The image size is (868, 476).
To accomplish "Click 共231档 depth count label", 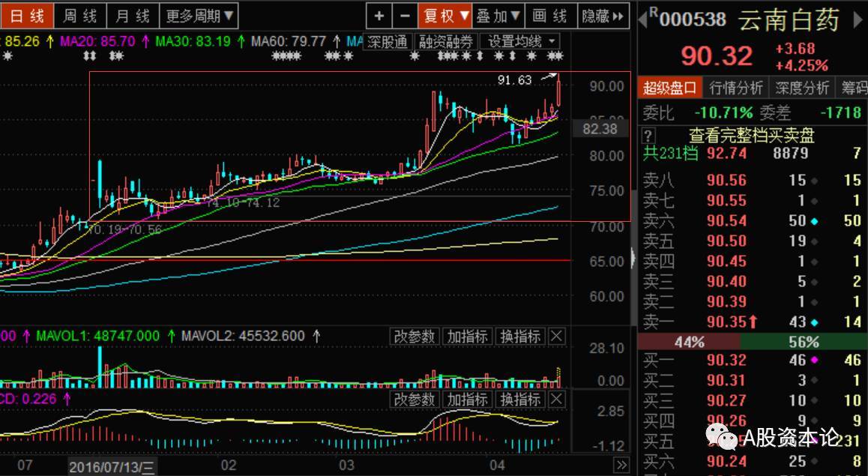I will tap(670, 154).
